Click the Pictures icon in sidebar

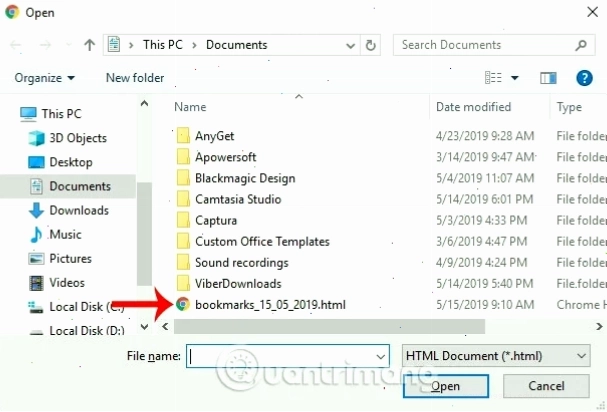click(x=36, y=259)
